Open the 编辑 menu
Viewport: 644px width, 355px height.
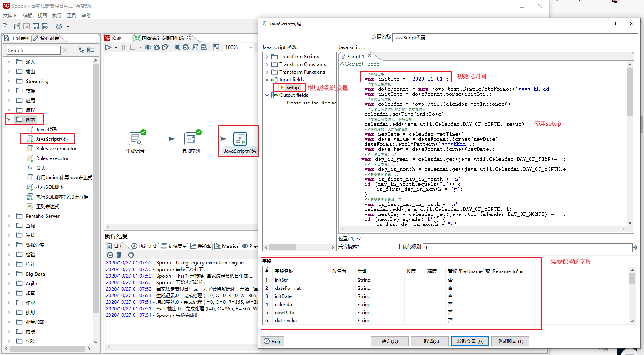[28, 16]
